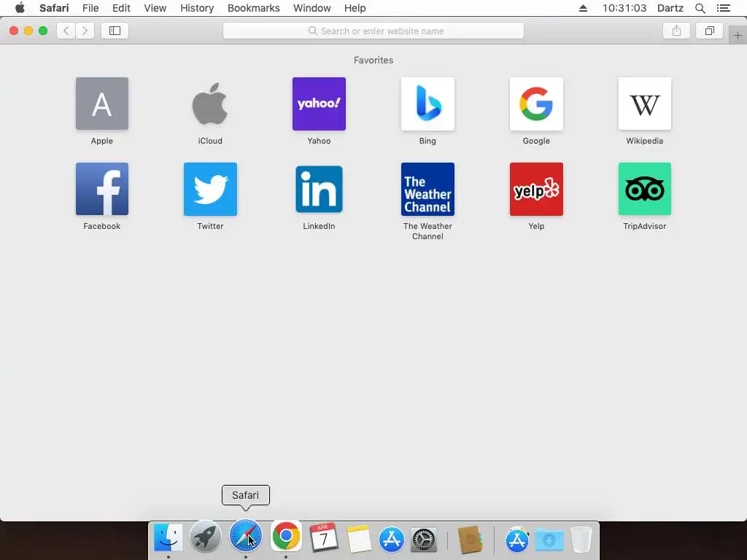Click the Favorites heading text
The height and width of the screenshot is (560, 747).
(x=373, y=60)
